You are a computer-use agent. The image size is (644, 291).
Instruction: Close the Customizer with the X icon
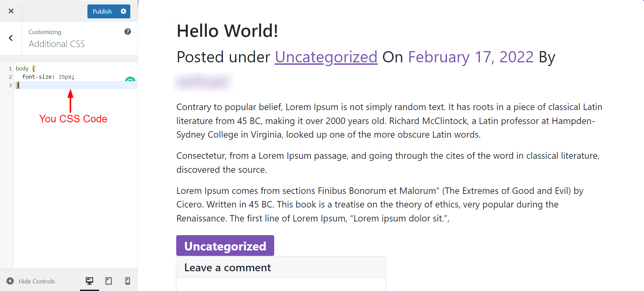pyautogui.click(x=11, y=11)
